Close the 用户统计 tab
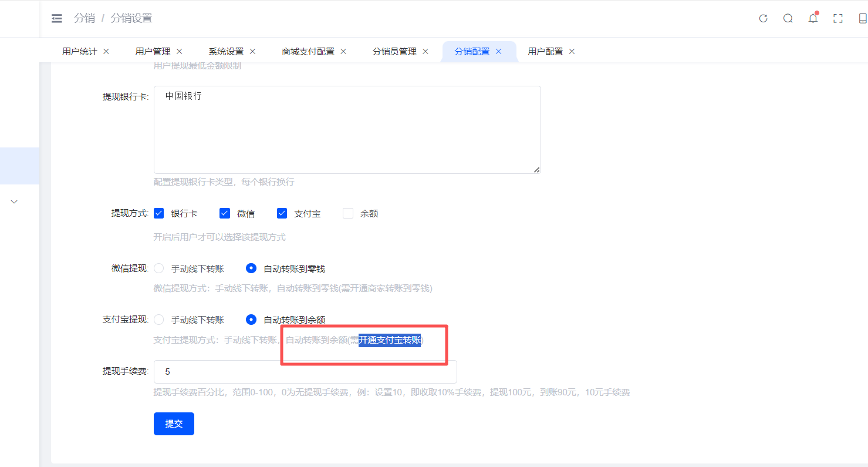 pyautogui.click(x=106, y=52)
